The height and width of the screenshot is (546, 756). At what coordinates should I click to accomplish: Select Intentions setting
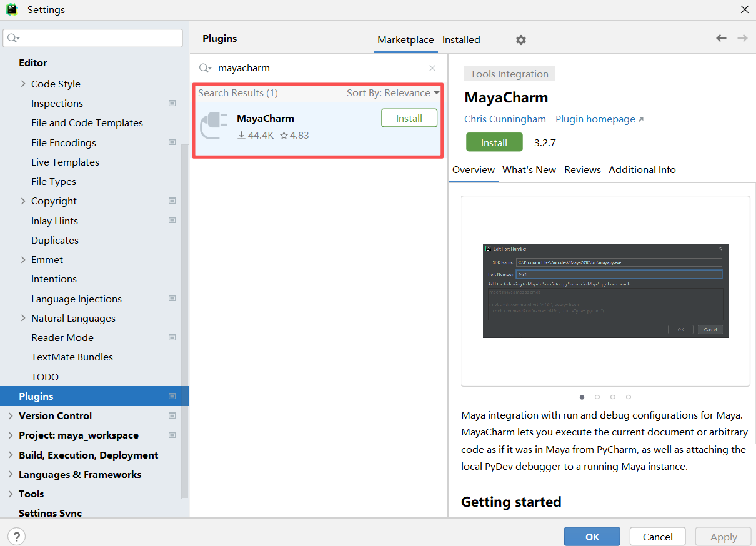click(54, 279)
